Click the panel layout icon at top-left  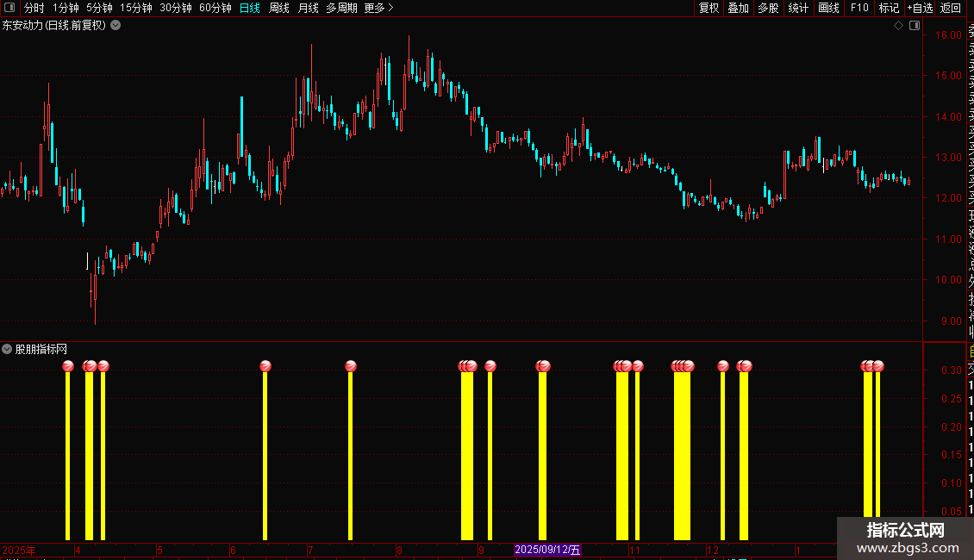(9, 8)
